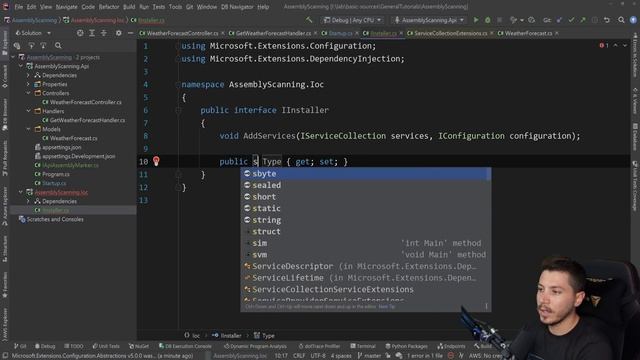Collapse the AssemblyScanning.Ioc project node
Screen dimensions: 640x360
click(21, 192)
